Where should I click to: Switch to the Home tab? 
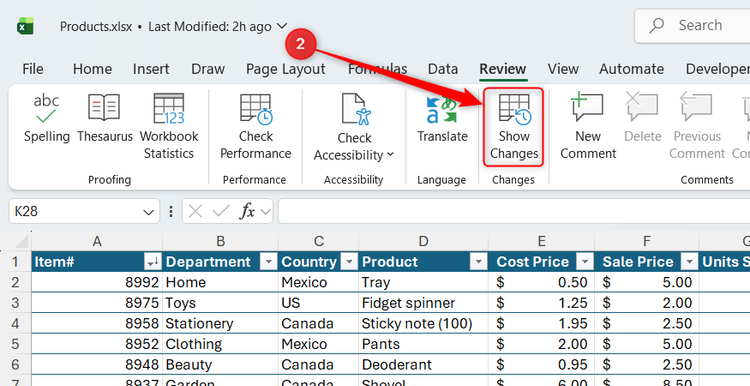pyautogui.click(x=92, y=69)
